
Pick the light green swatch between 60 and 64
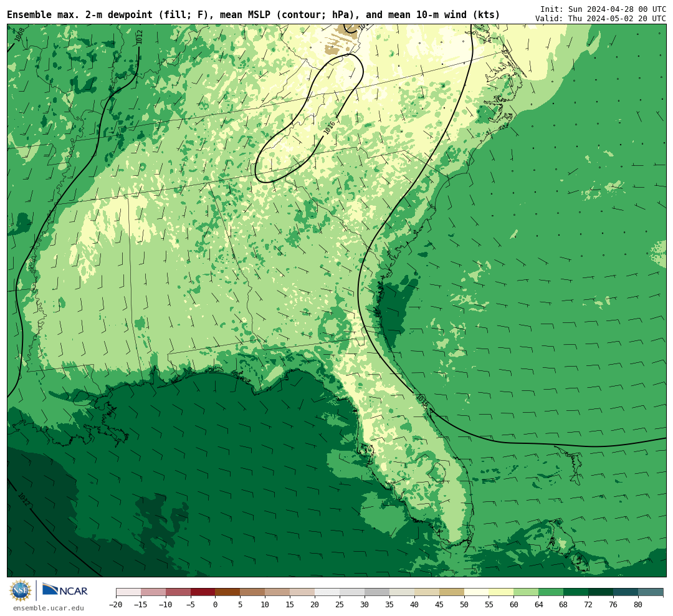[x=526, y=592]
